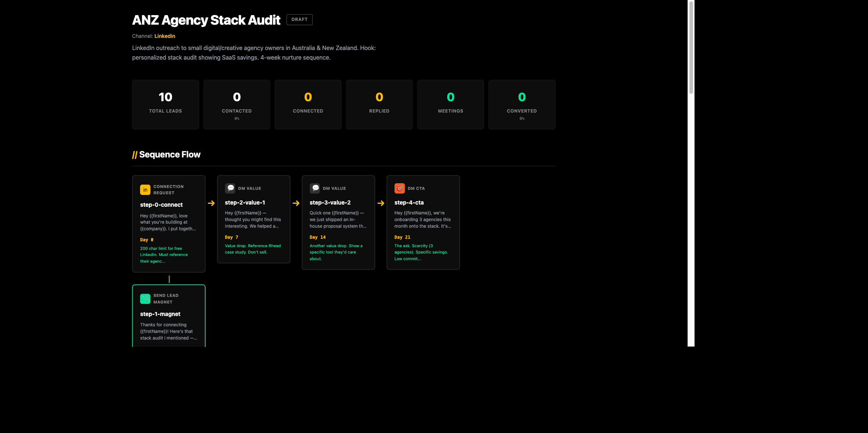Select the paperclip Send Lead Magnet icon

point(145,298)
